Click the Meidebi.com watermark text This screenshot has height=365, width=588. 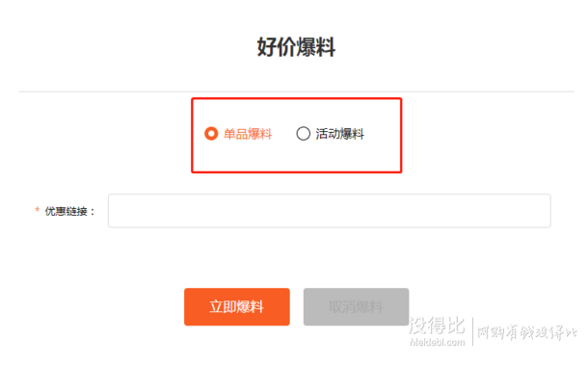[x=438, y=342]
